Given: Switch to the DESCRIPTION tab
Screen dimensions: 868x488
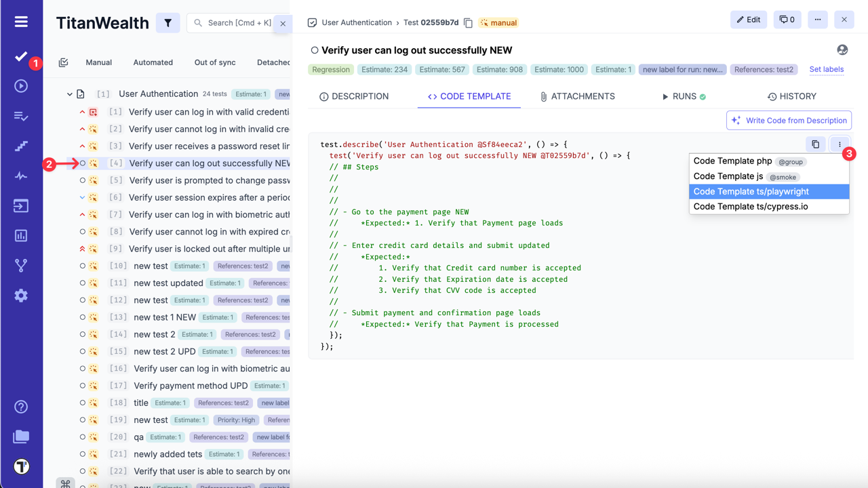Looking at the screenshot, I should click(354, 96).
